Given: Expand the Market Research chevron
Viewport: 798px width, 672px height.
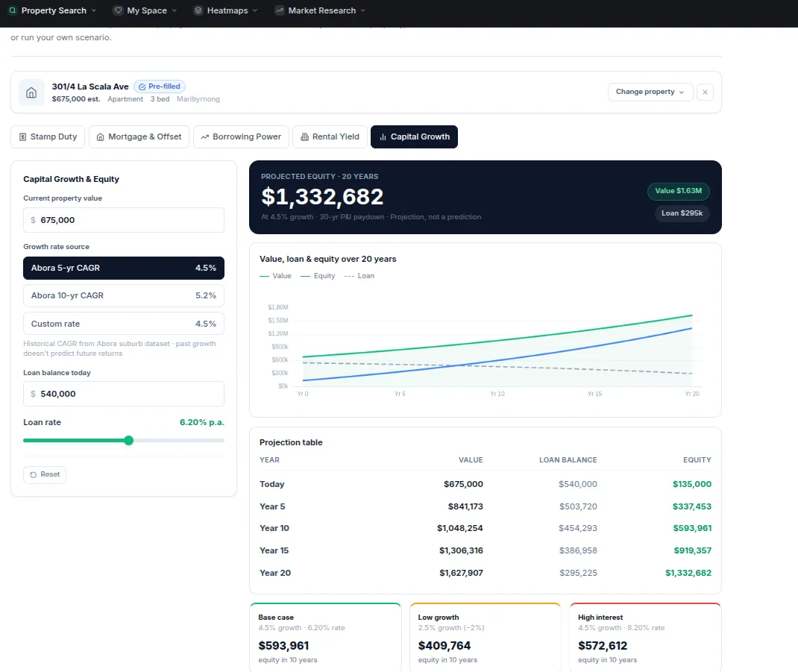Looking at the screenshot, I should (x=363, y=10).
